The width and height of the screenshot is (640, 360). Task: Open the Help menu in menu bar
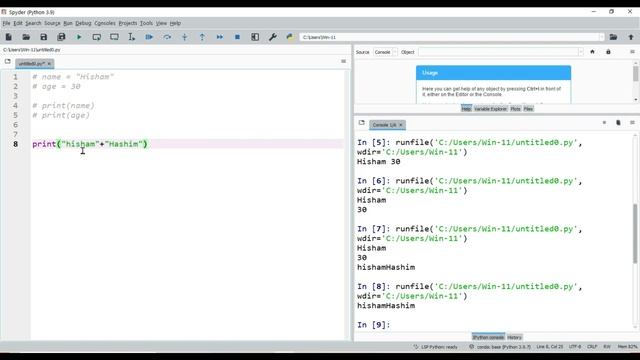(x=175, y=23)
